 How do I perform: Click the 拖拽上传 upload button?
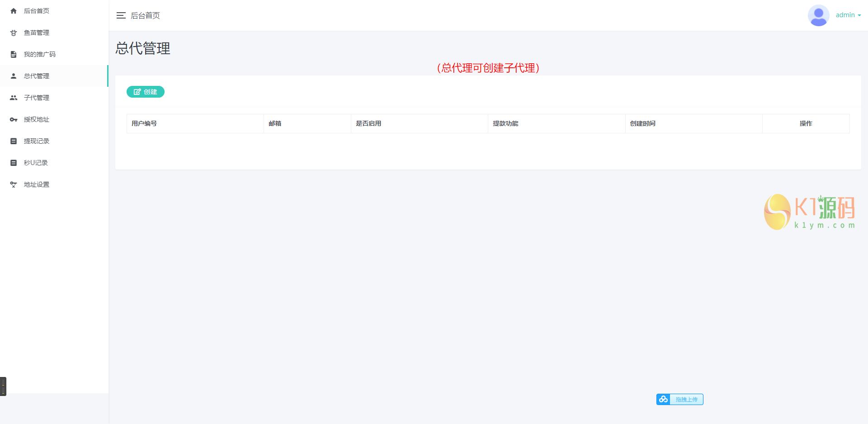(x=680, y=399)
